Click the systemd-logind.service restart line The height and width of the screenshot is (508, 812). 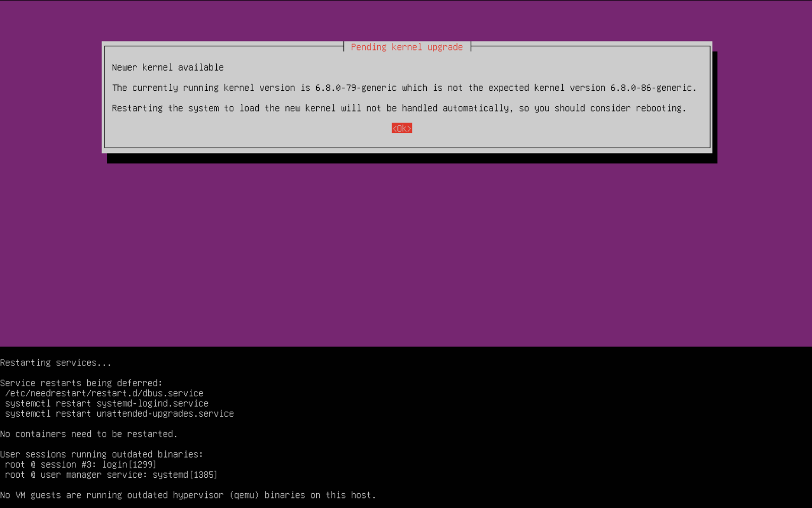coord(106,403)
